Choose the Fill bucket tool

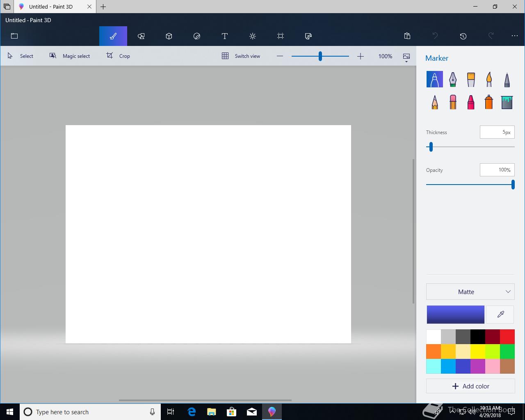pos(507,102)
